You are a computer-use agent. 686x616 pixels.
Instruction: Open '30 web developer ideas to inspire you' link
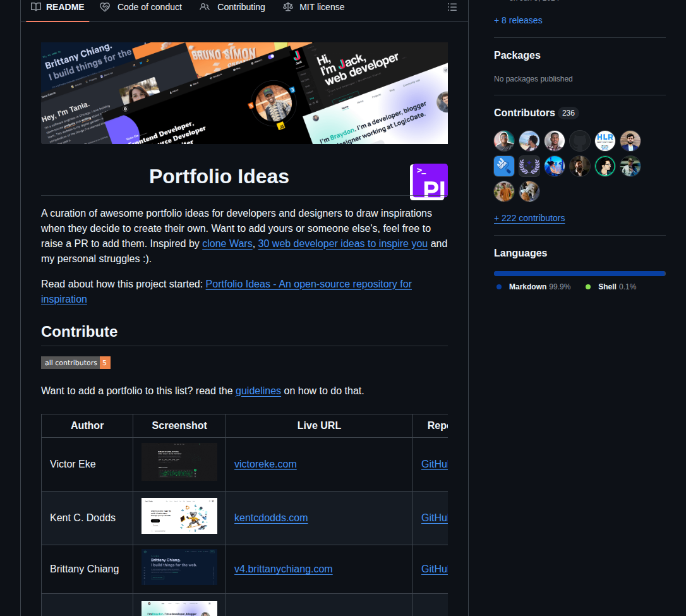pyautogui.click(x=342, y=244)
